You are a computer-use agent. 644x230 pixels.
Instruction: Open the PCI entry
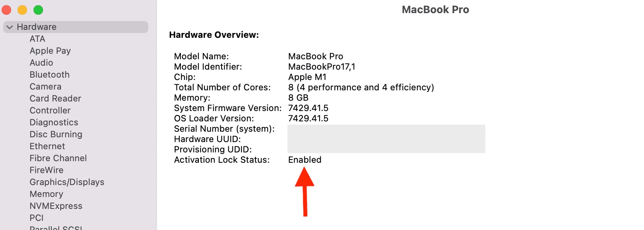(37, 218)
